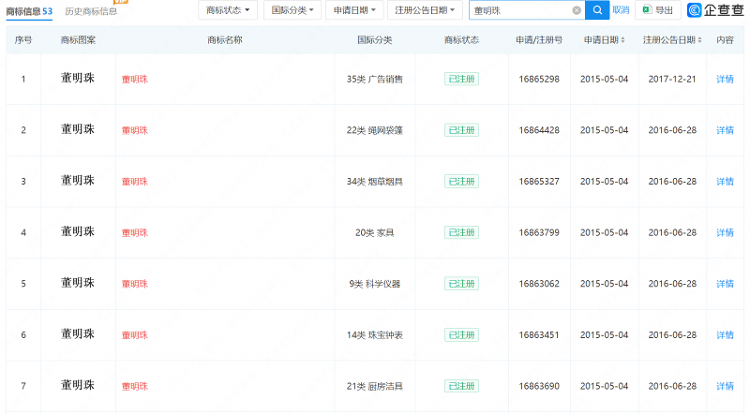Clear the search box with the X icon
Image resolution: width=750 pixels, height=414 pixels.
[x=576, y=10]
